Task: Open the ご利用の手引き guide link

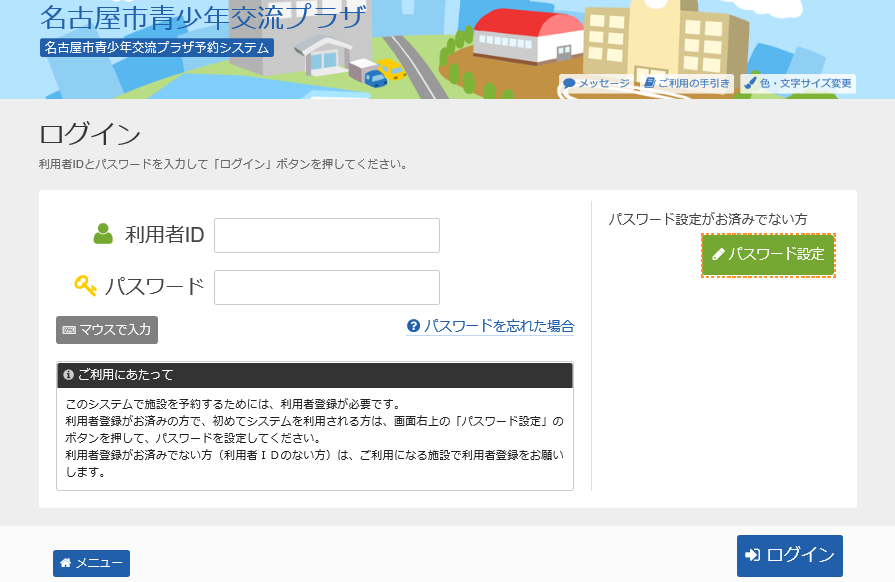Action: pos(687,83)
